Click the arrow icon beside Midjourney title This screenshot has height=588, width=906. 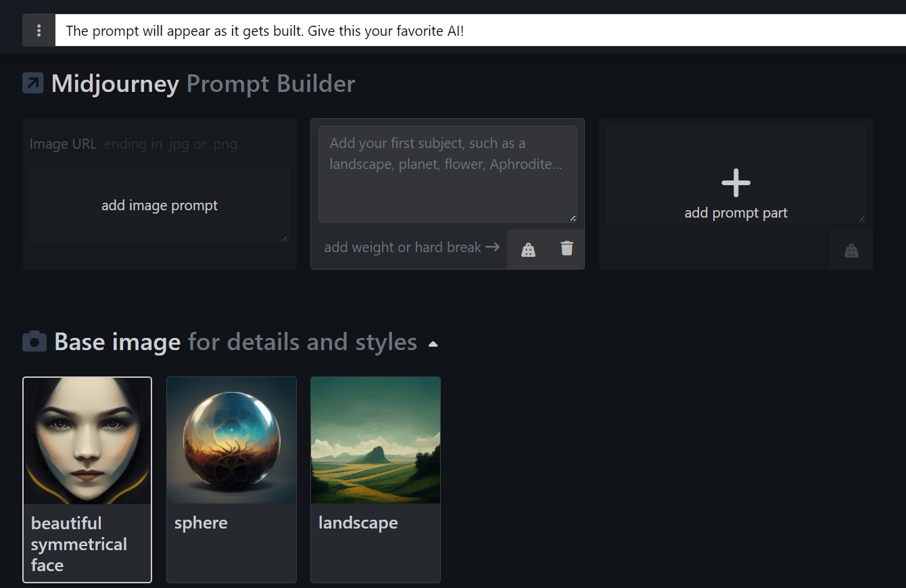[33, 83]
